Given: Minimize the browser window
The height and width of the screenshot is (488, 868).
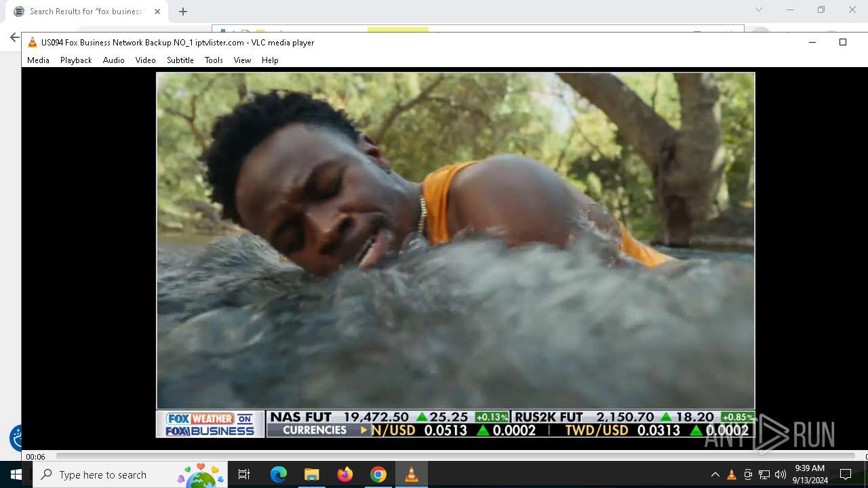Looking at the screenshot, I should [x=790, y=9].
